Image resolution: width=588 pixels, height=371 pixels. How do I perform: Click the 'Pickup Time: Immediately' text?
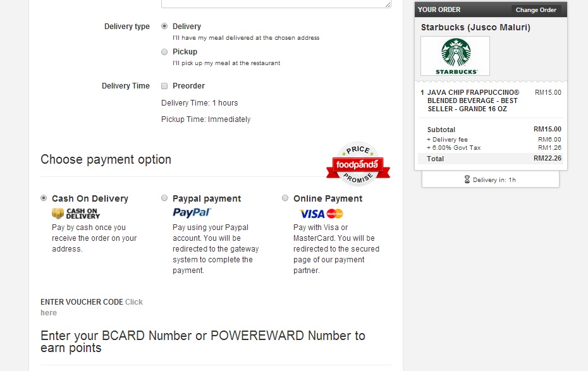pyautogui.click(x=206, y=119)
